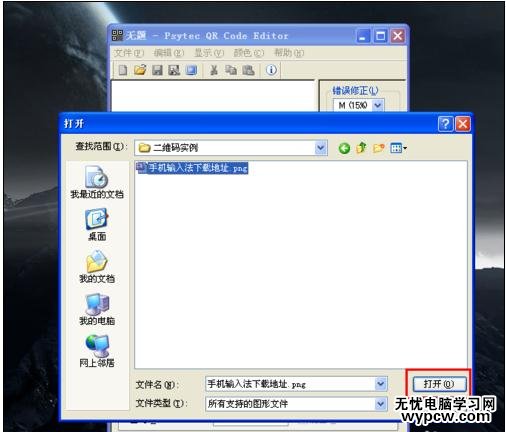Close the 打开 dialog
The image size is (506, 432).
click(463, 124)
